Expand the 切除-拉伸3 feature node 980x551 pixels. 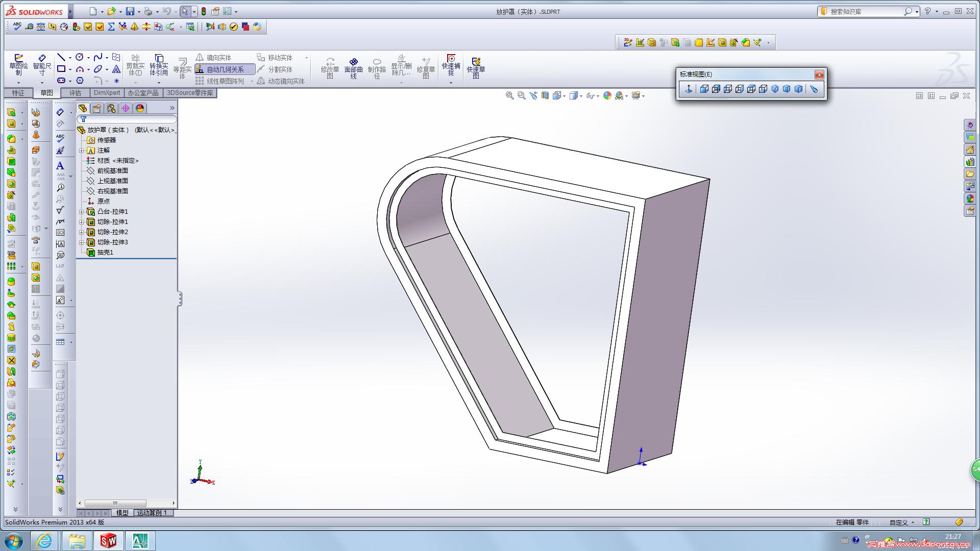pos(81,242)
